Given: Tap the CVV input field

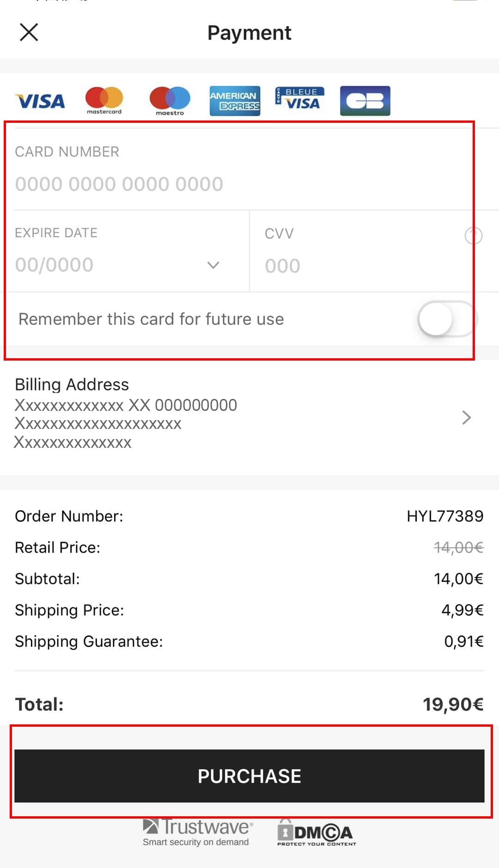Looking at the screenshot, I should click(x=360, y=266).
